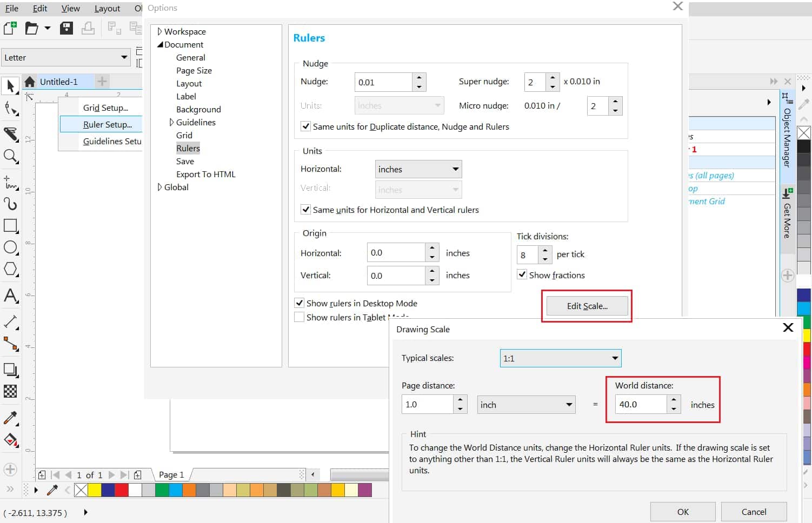The width and height of the screenshot is (812, 523).
Task: Select the Zoom magnifier tool
Action: (10, 156)
